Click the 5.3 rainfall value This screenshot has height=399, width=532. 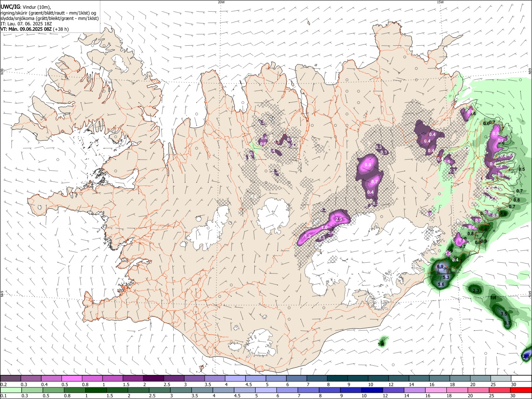[446, 277]
